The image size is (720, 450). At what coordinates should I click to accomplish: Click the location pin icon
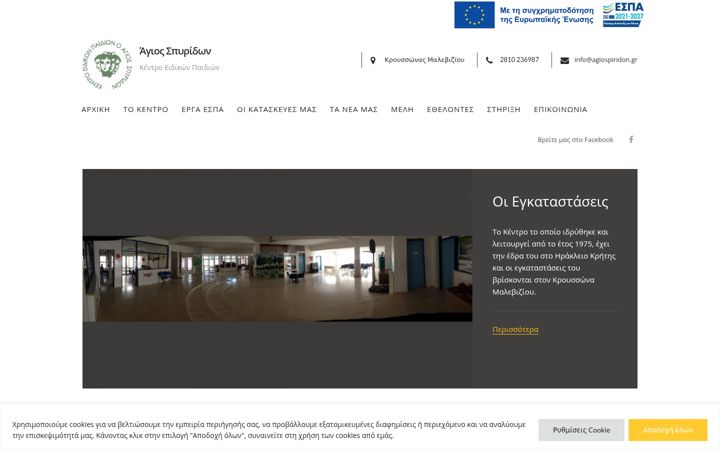coord(373,60)
